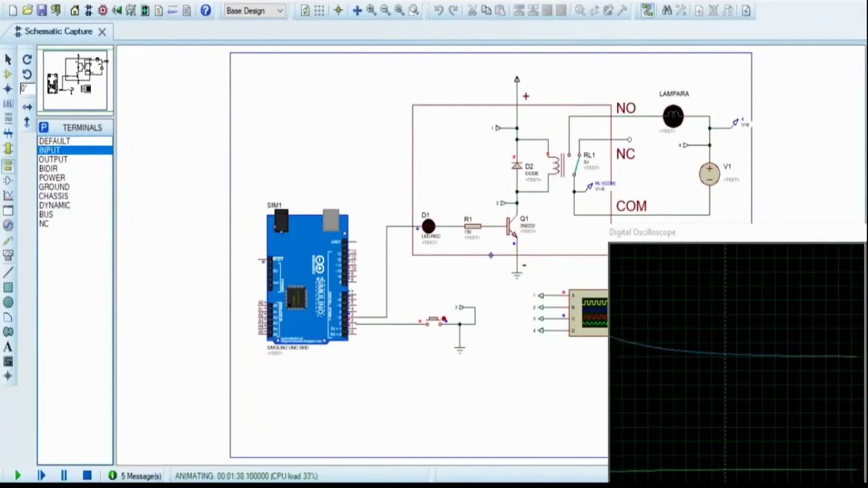Select the Junction dot mode tool
The image size is (868, 488).
[x=8, y=89]
